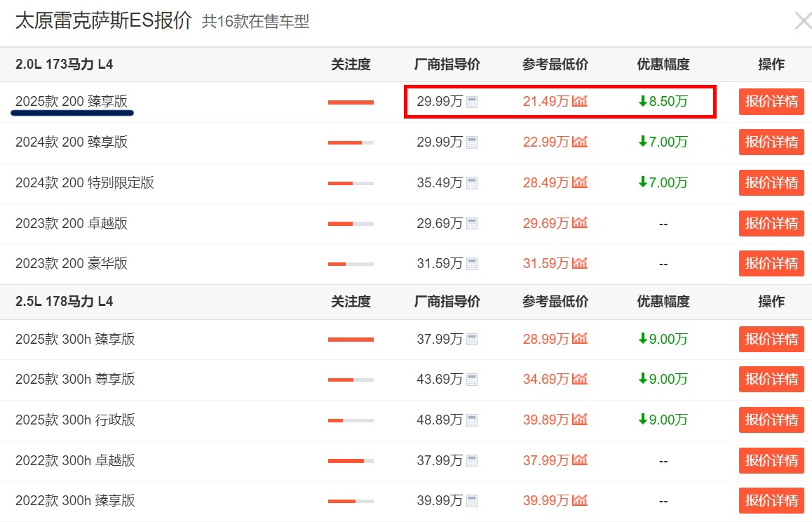View price trend chart for 2022款 300h 卓越版
Screen dimensions: 812x522
point(579,460)
